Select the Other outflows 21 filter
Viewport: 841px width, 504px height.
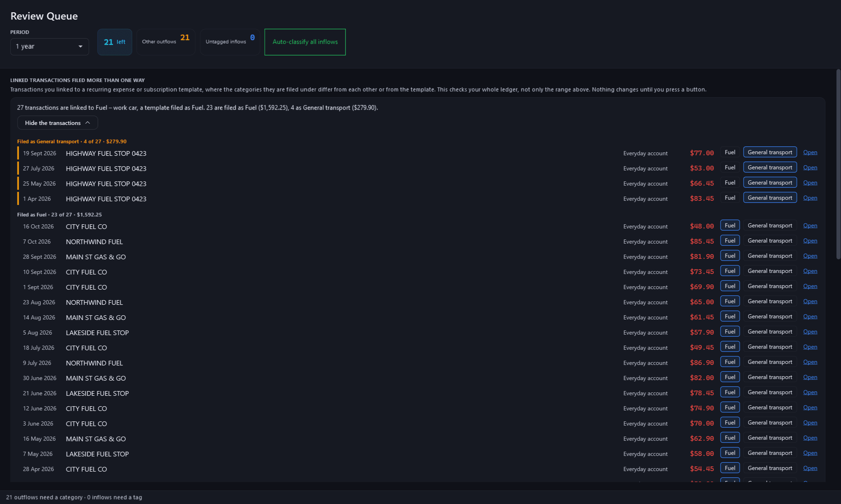[x=166, y=42]
